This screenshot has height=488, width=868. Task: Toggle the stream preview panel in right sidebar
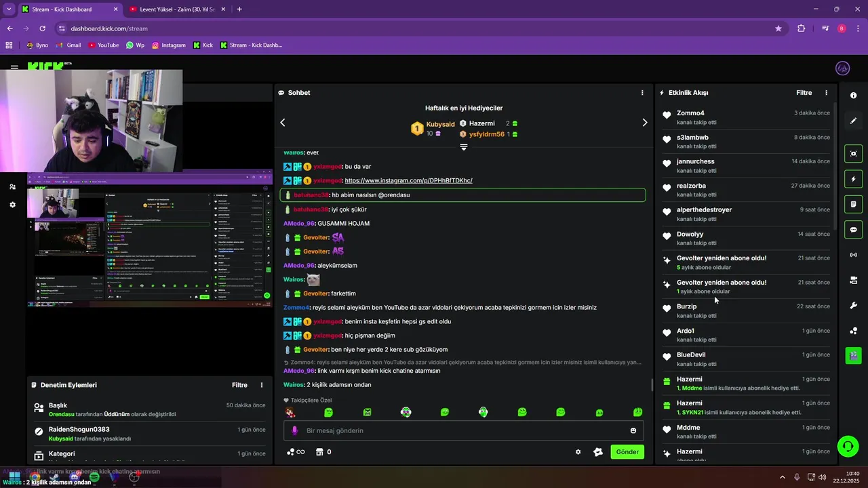coord(854,154)
